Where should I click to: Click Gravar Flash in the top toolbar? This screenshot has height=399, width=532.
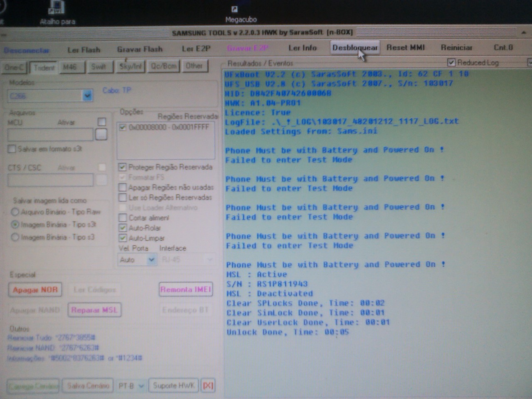click(x=140, y=49)
